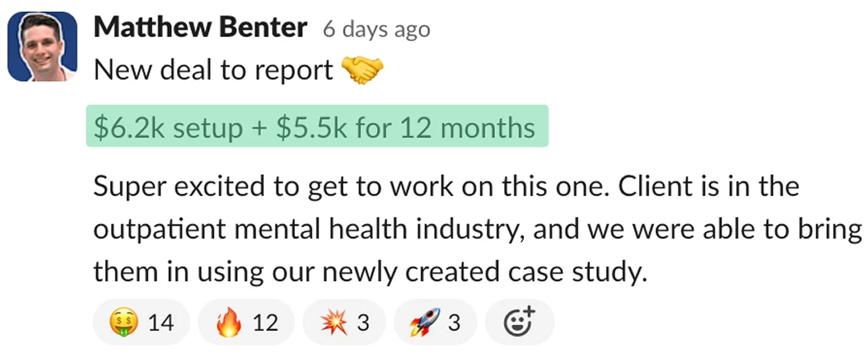Click the fire emoji icon
Screen dimensions: 868x355
pyautogui.click(x=228, y=323)
